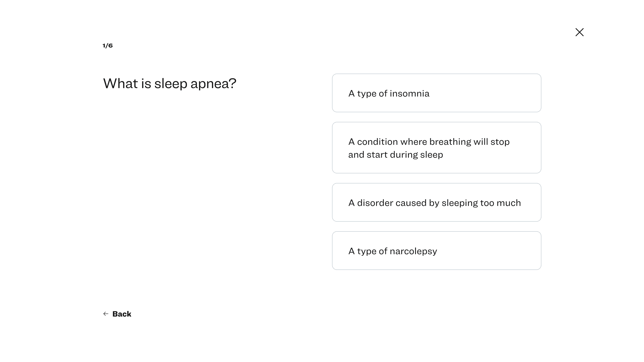The width and height of the screenshot is (644, 362).
Task: Close the quiz with the X icon
Action: tap(579, 32)
